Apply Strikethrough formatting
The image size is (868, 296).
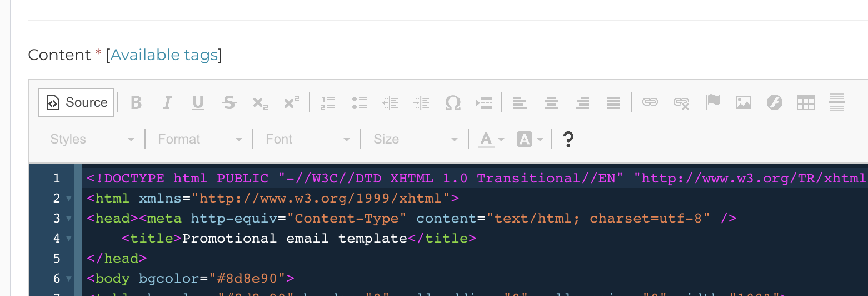tap(229, 102)
